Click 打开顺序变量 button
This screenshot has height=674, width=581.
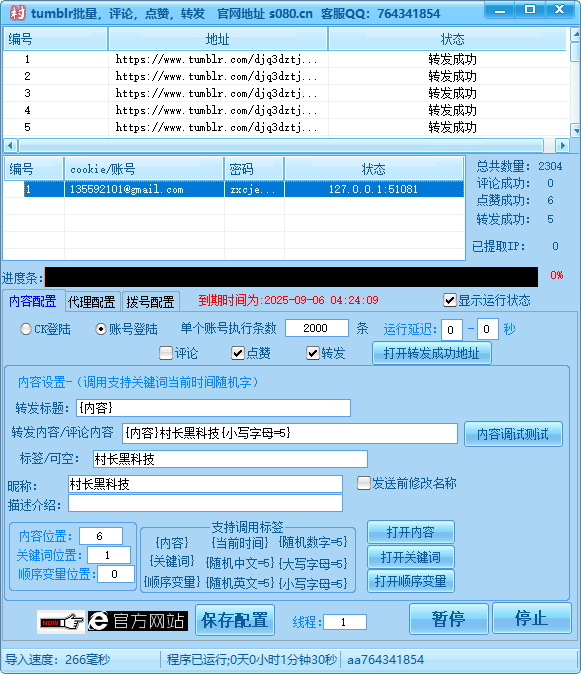(x=411, y=581)
